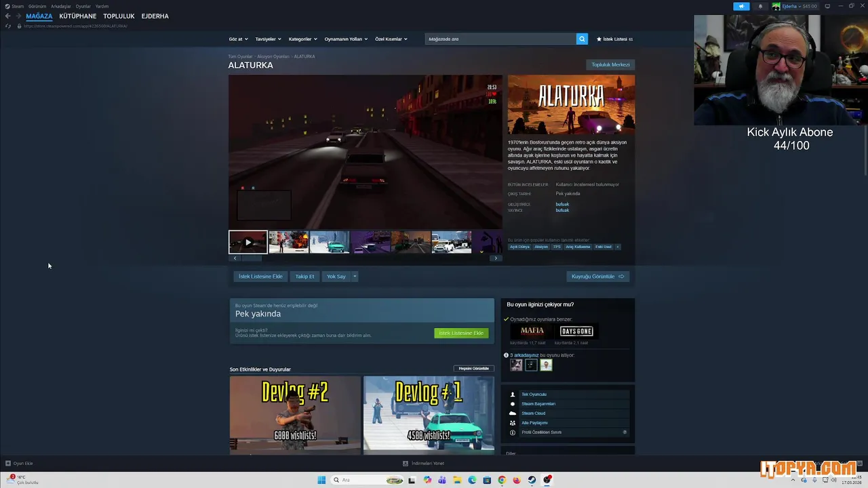The image size is (868, 488).
Task: Click İstek Listesine Ekle button under media
Action: [x=260, y=277]
